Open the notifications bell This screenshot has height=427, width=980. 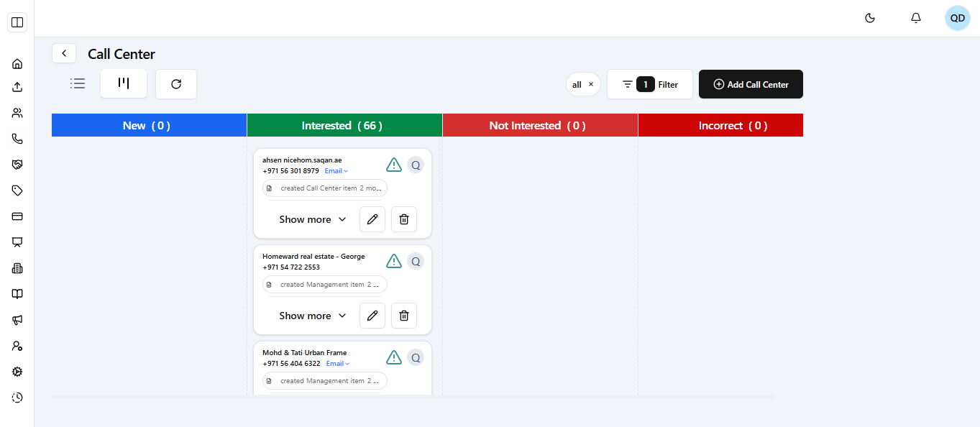pos(916,18)
